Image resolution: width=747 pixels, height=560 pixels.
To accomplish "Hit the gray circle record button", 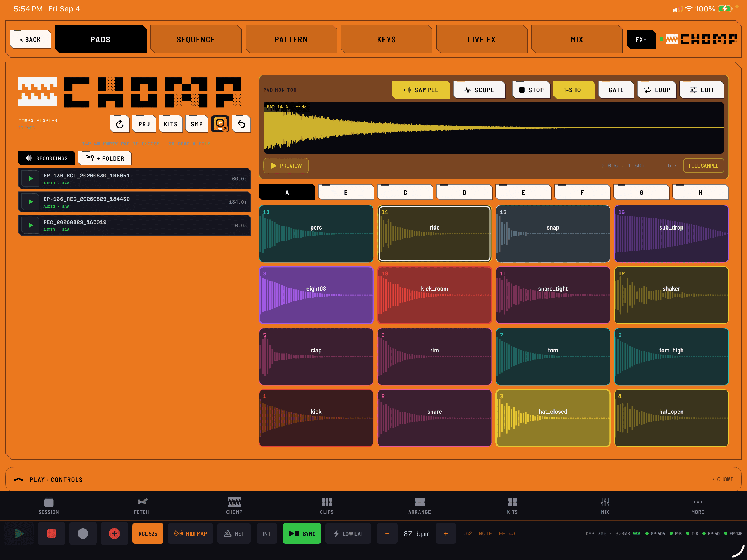I will pyautogui.click(x=83, y=534).
